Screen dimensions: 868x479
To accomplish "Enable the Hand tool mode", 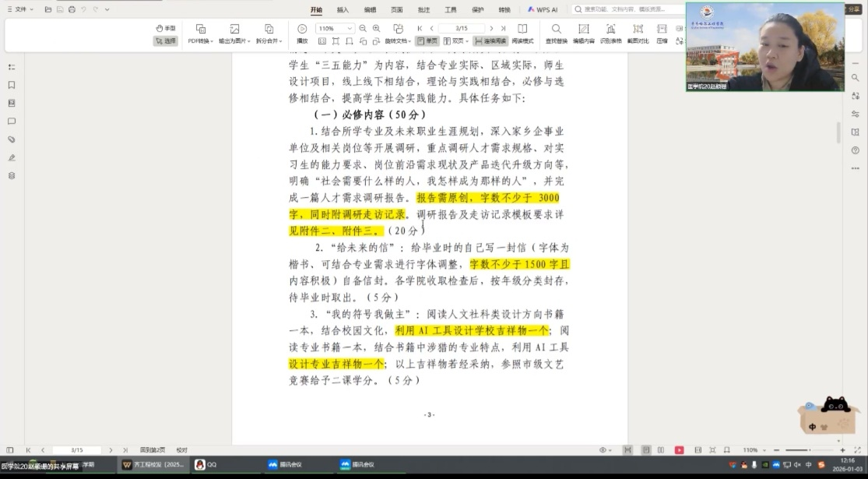I will pos(165,28).
